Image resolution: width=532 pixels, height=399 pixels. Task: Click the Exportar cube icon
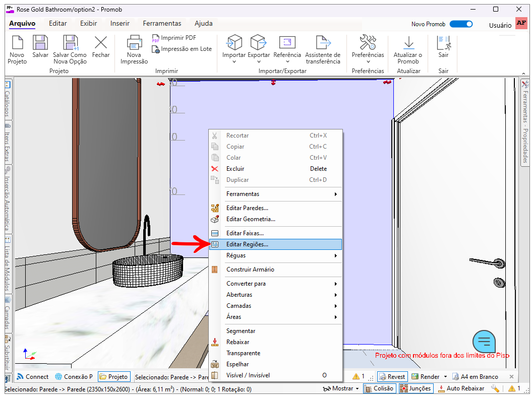click(259, 42)
